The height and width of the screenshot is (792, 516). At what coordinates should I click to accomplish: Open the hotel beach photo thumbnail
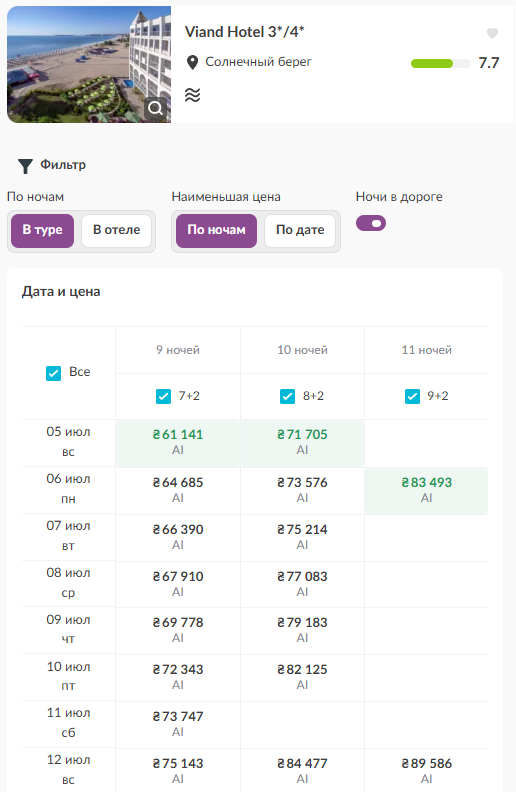click(x=89, y=65)
